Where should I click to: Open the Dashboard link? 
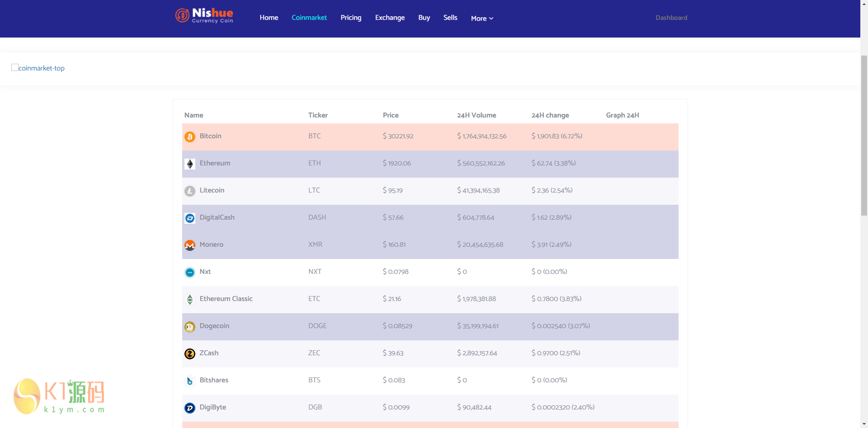coord(671,18)
